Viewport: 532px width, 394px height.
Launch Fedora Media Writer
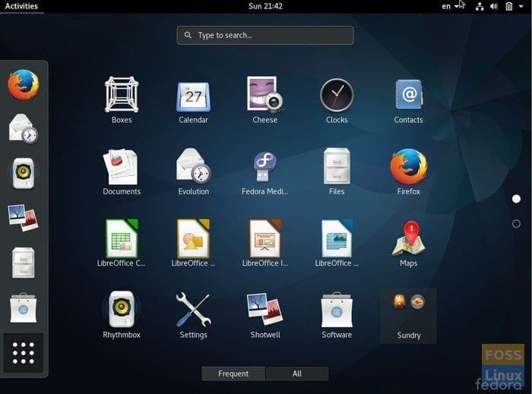pos(265,172)
